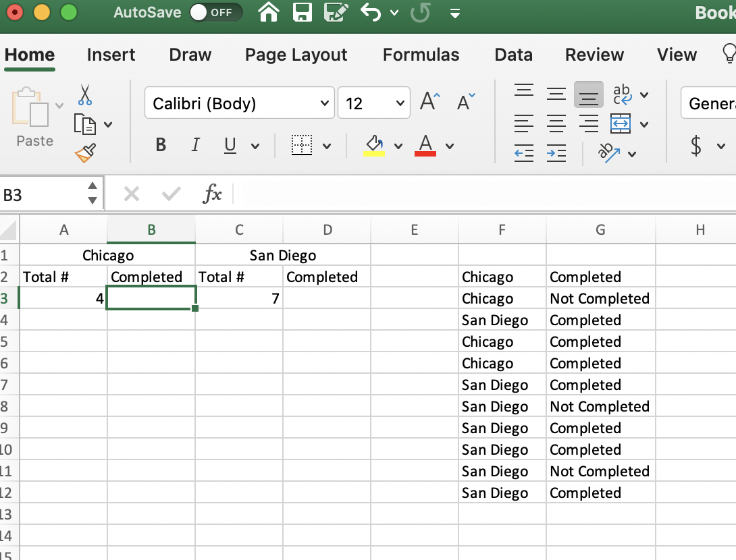This screenshot has width=736, height=560.
Task: Click the Paste clipboard icon
Action: point(30,107)
